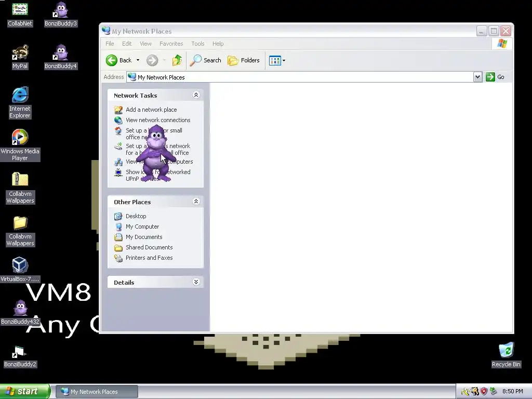Viewport: 532px width, 399px height.
Task: Expand the Details panel
Action: tap(196, 282)
